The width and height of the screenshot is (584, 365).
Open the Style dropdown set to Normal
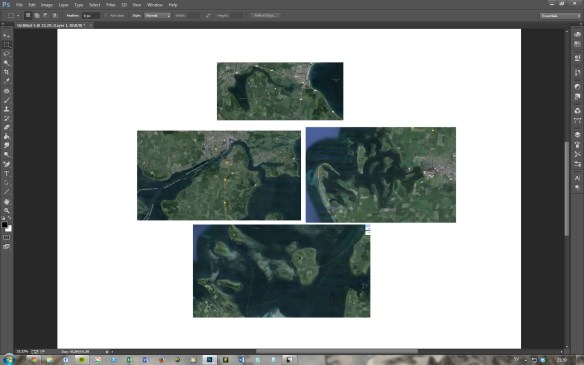point(158,16)
